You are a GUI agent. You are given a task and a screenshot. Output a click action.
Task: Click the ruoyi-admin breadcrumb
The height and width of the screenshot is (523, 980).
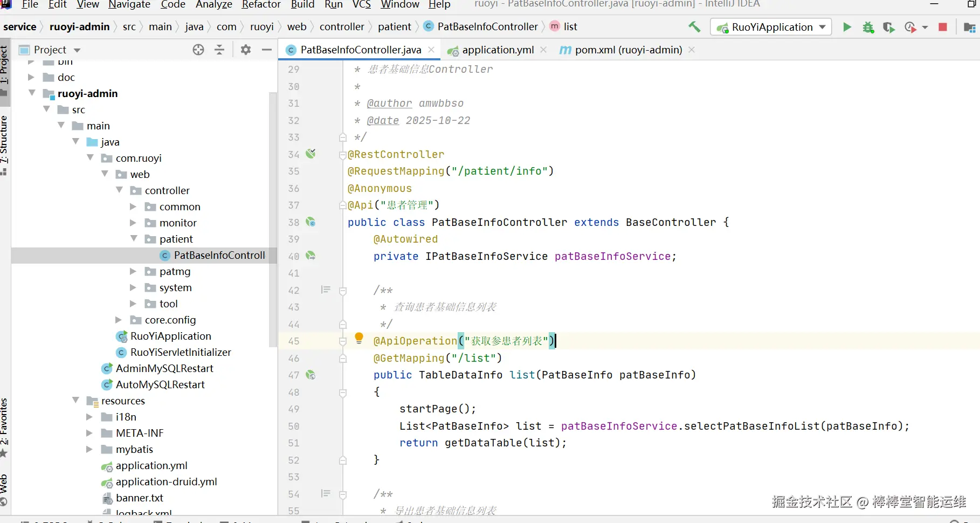(x=79, y=26)
